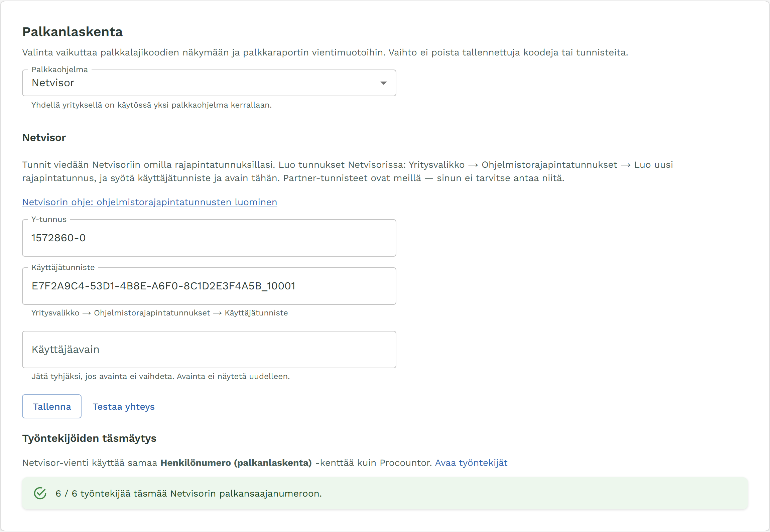Click the green checkmark success icon
This screenshot has height=532, width=770.
[40, 493]
